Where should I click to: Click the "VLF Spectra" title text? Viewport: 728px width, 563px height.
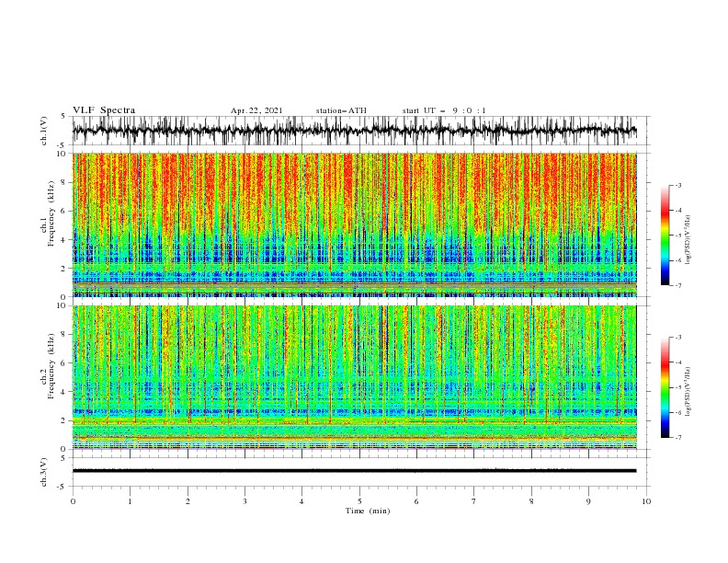(x=104, y=110)
